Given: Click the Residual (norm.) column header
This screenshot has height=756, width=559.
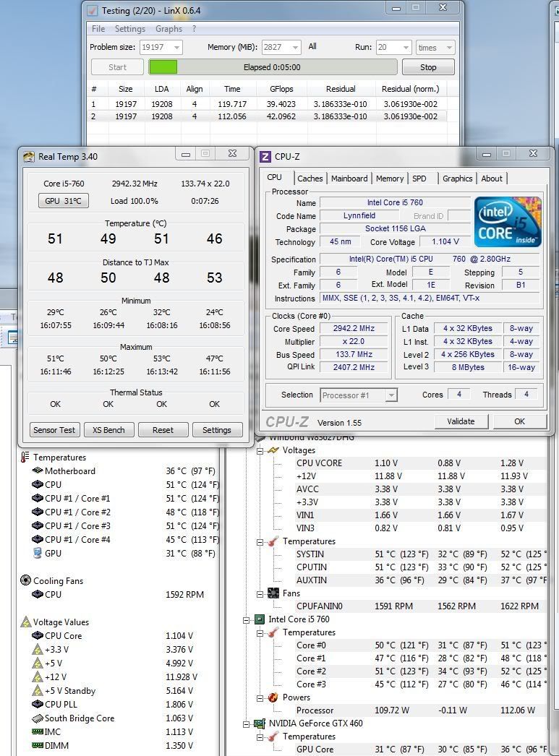Looking at the screenshot, I should (x=411, y=89).
